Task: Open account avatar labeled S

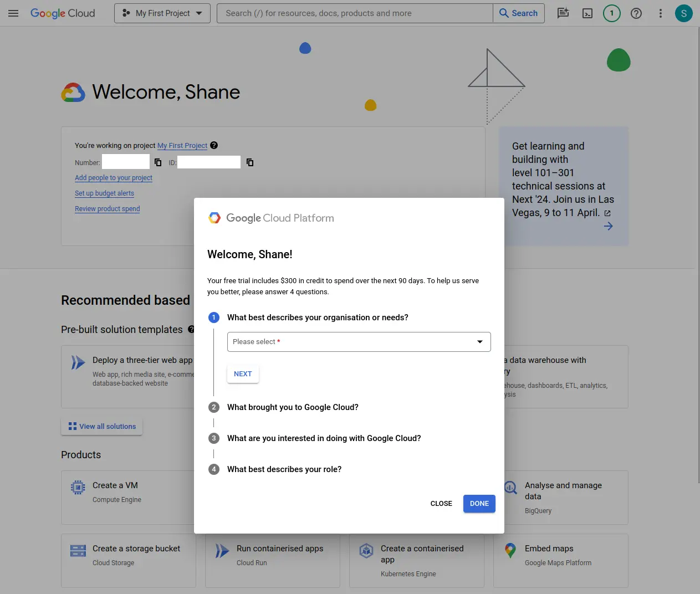Action: [x=684, y=13]
